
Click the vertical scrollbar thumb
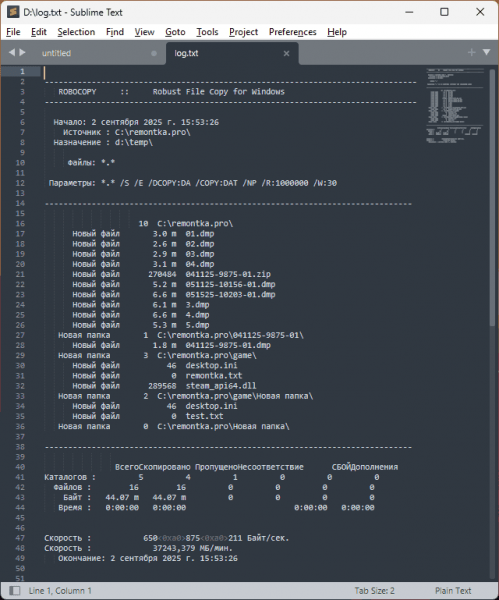[x=492, y=197]
